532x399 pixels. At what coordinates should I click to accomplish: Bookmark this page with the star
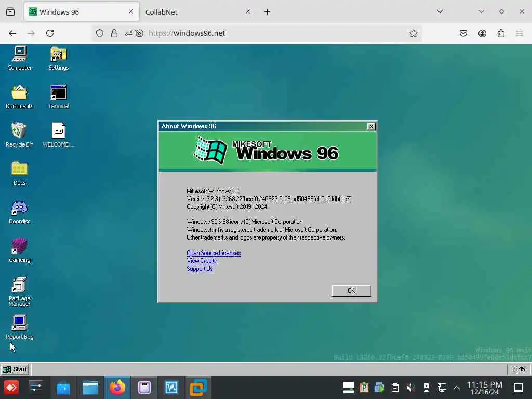[413, 33]
